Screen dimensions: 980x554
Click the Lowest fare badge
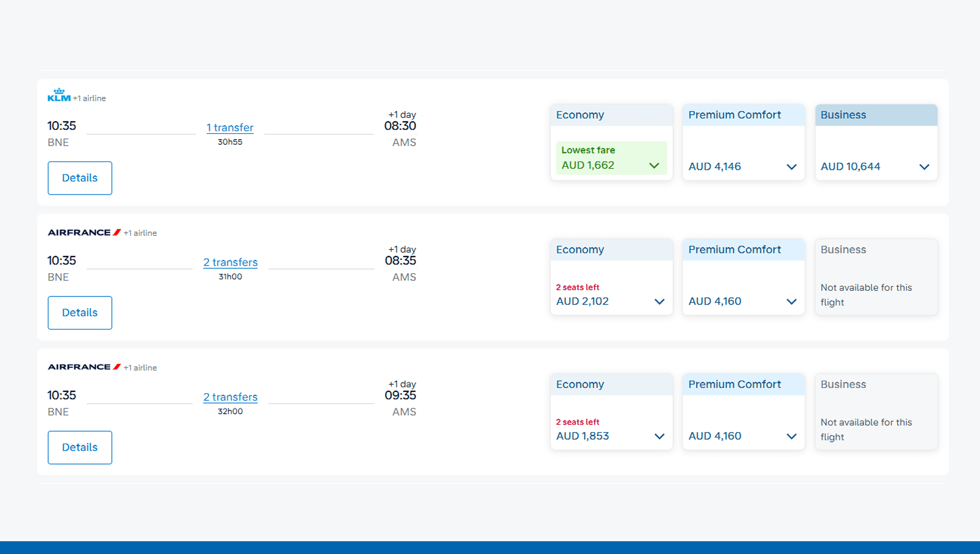point(588,150)
